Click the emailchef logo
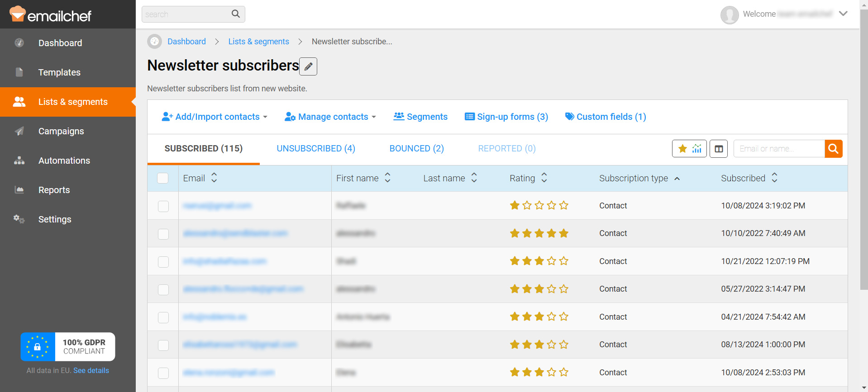This screenshot has height=392, width=868. click(x=50, y=14)
